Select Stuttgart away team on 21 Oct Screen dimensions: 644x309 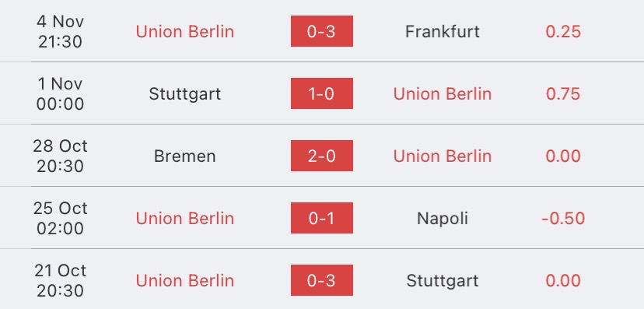[443, 281]
